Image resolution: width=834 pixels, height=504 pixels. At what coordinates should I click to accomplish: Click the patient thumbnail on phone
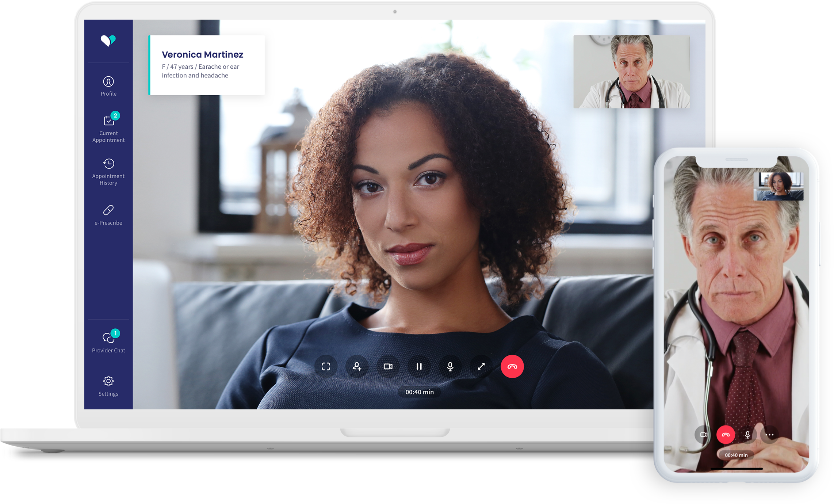click(778, 186)
